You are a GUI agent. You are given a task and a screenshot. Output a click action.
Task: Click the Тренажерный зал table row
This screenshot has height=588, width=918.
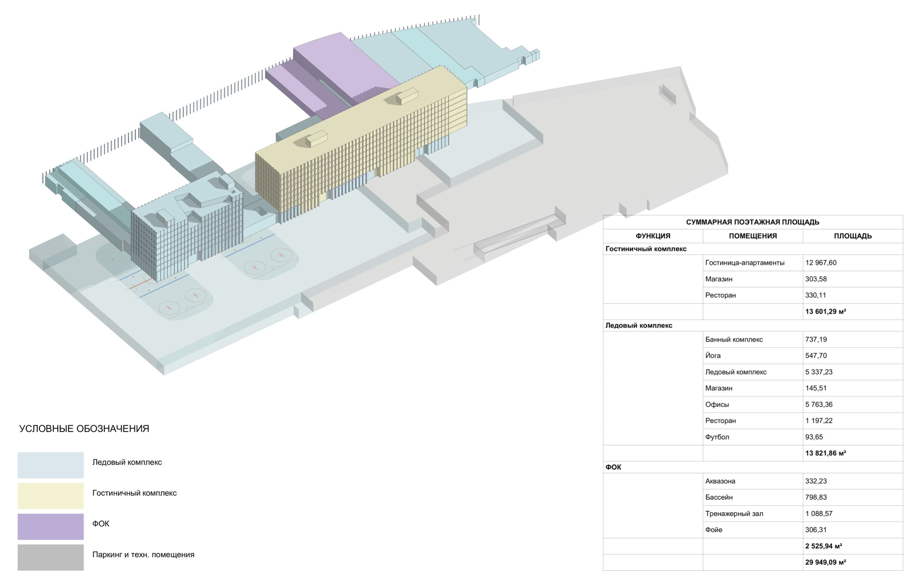tap(734, 513)
